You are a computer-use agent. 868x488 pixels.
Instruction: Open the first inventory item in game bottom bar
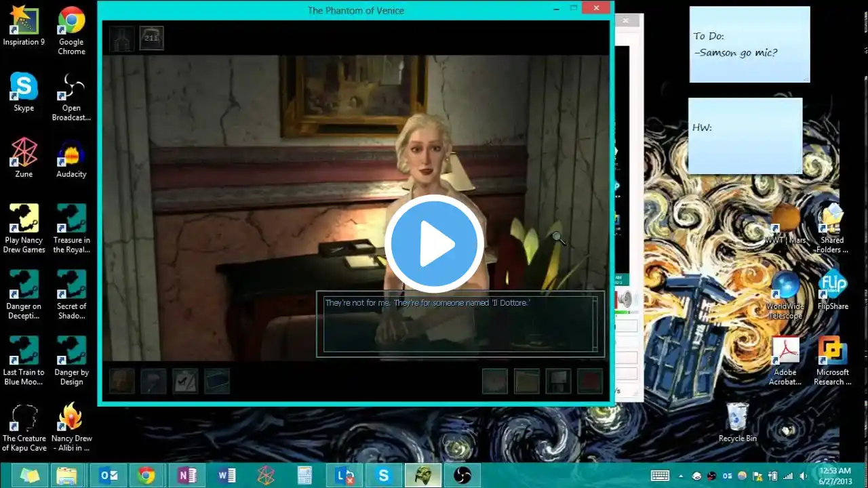[x=122, y=381]
